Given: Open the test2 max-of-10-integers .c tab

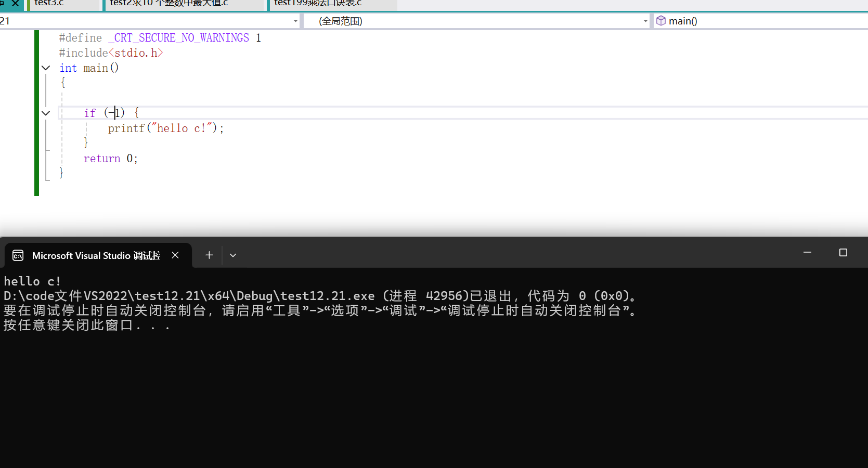Looking at the screenshot, I should pos(185,4).
